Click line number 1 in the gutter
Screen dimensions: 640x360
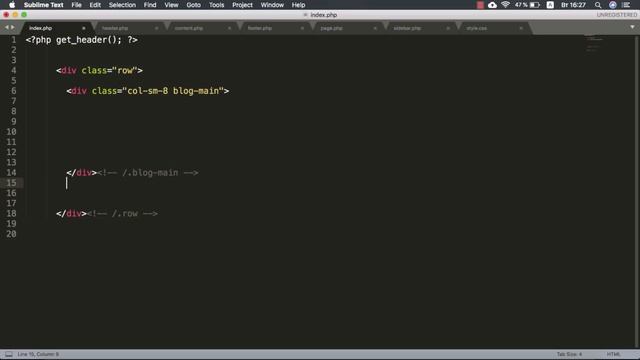[x=14, y=40]
